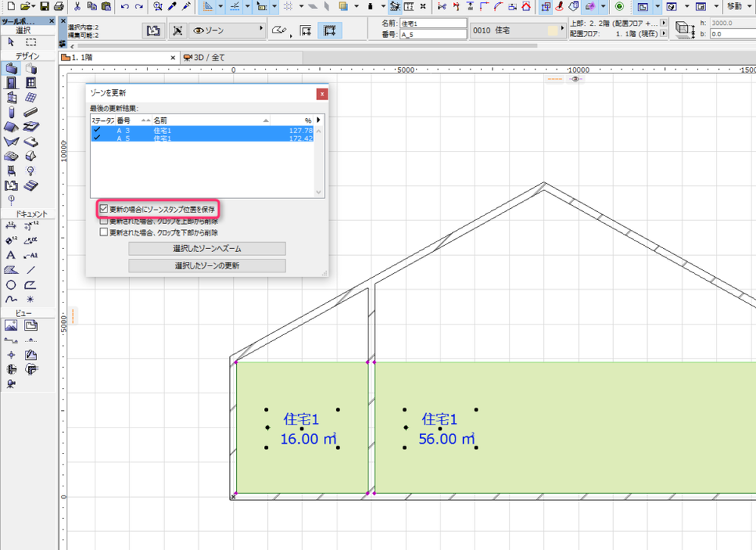Image resolution: width=756 pixels, height=550 pixels.
Task: Select the Zone tool in toolbox
Action: [11, 185]
